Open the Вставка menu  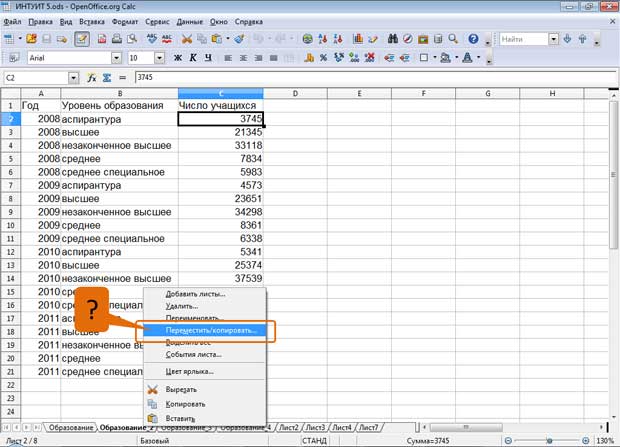[92, 22]
